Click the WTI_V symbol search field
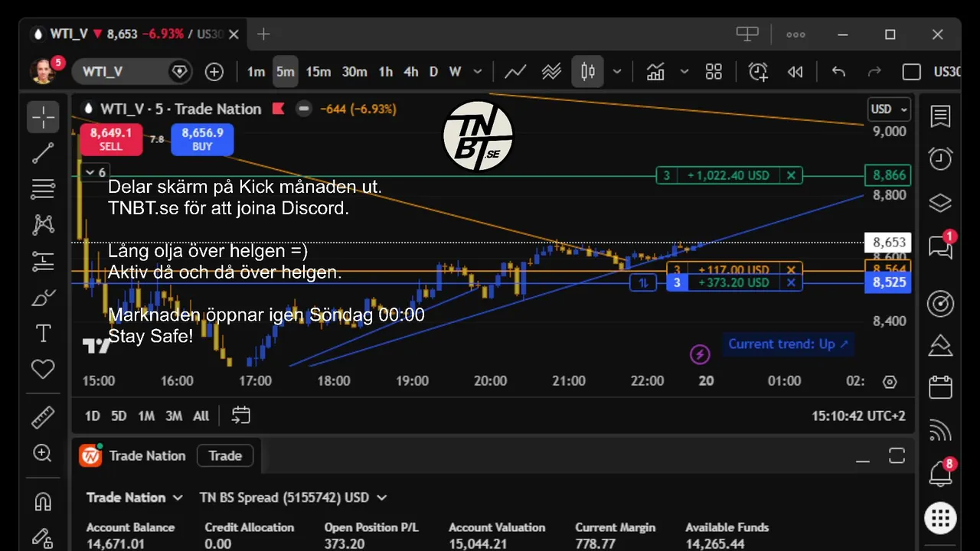This screenshot has height=551, width=980. click(x=131, y=72)
